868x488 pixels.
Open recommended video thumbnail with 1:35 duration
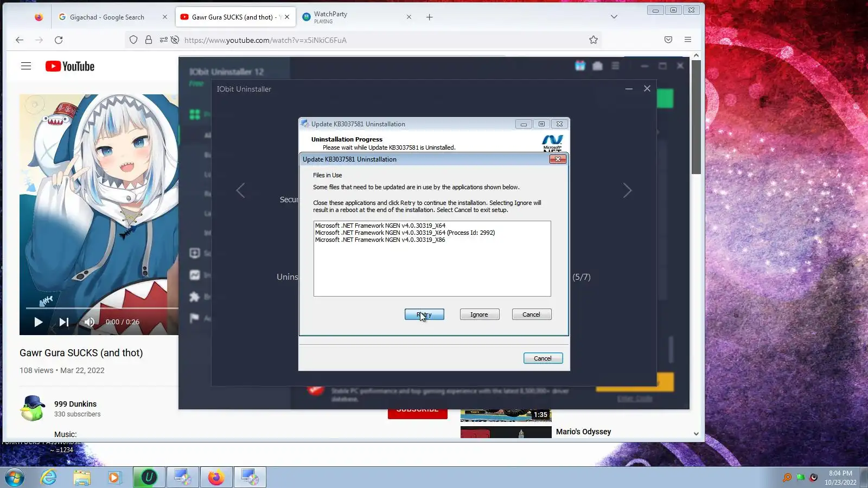point(506,415)
